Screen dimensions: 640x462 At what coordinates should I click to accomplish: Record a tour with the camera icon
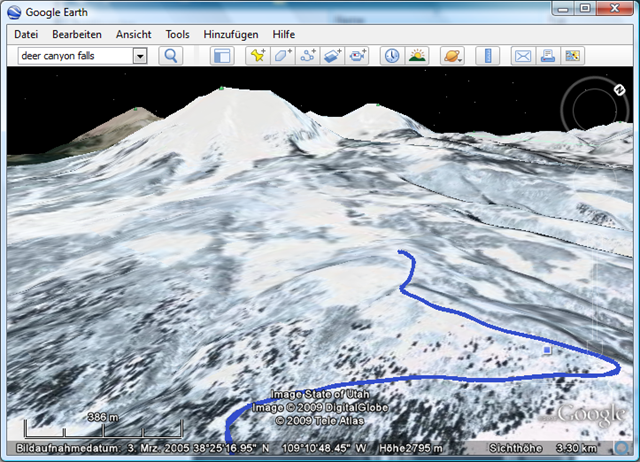[358, 56]
